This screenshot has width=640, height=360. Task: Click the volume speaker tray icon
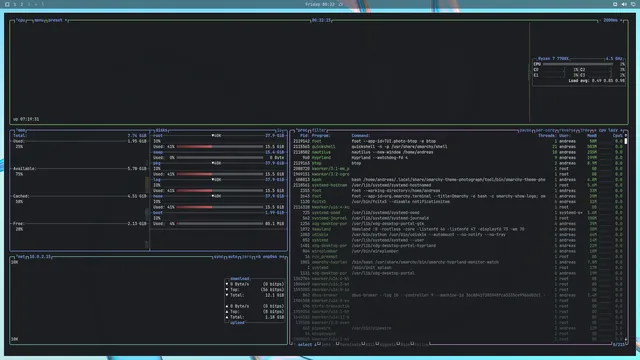(624, 4)
